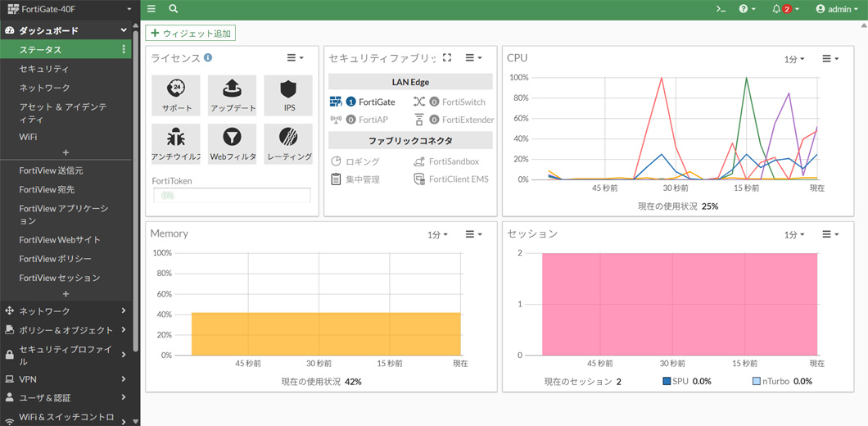Open the CPU widget time range dropdown
This screenshot has height=426, width=868.
pyautogui.click(x=794, y=59)
